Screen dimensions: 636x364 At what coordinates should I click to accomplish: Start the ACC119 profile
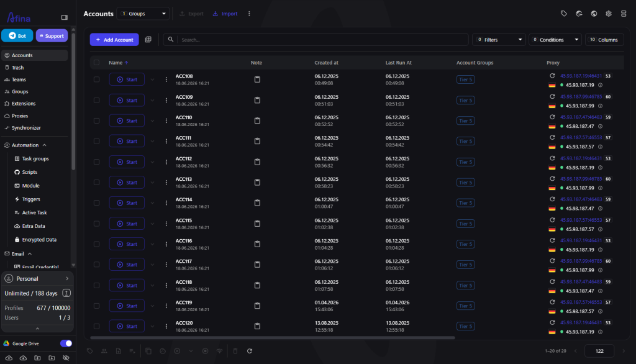127,306
